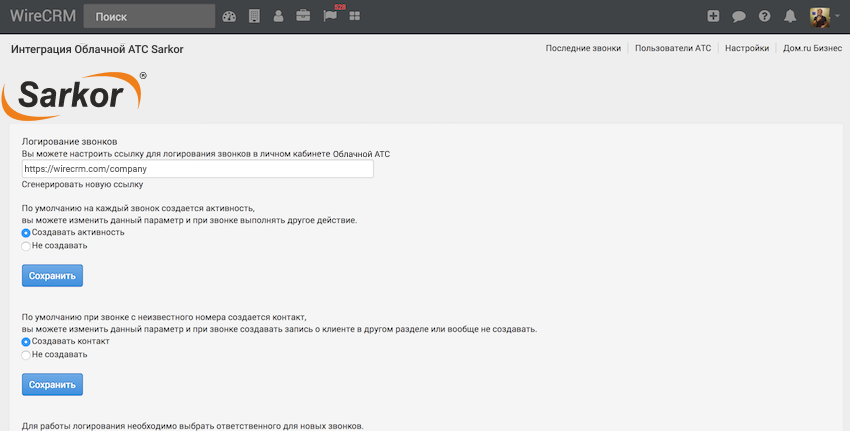The width and height of the screenshot is (850, 431).
Task: Open the companies building icon
Action: (254, 16)
